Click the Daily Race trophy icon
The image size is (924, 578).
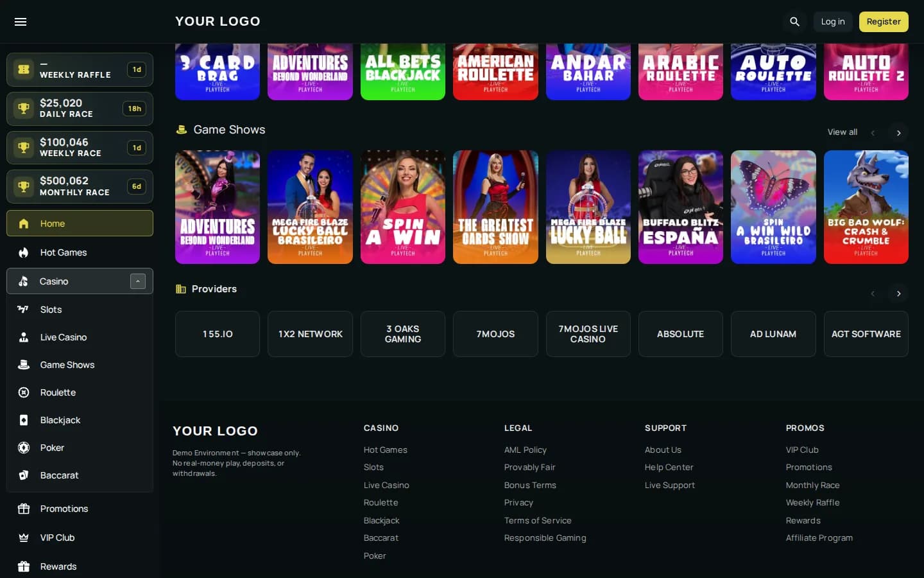pyautogui.click(x=24, y=109)
